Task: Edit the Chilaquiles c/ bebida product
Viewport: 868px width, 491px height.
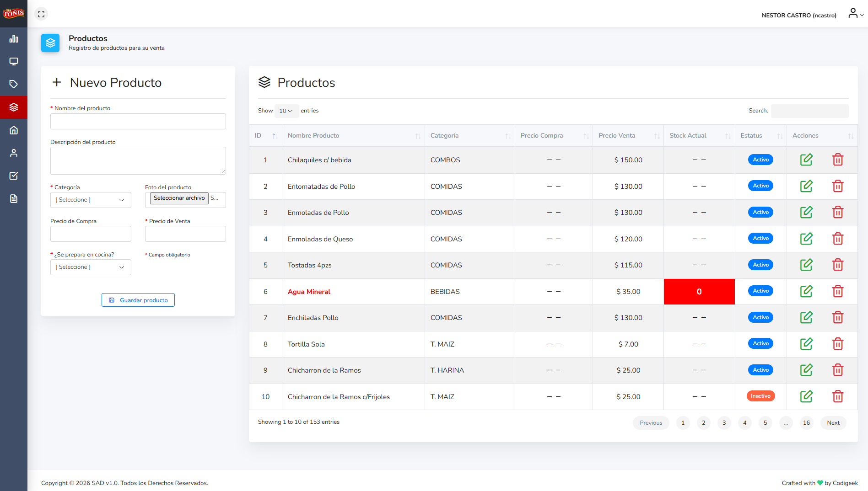Action: tap(806, 160)
